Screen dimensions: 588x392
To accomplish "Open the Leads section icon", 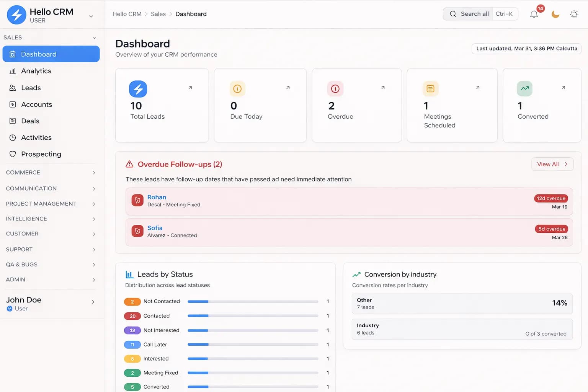I will 13,88.
